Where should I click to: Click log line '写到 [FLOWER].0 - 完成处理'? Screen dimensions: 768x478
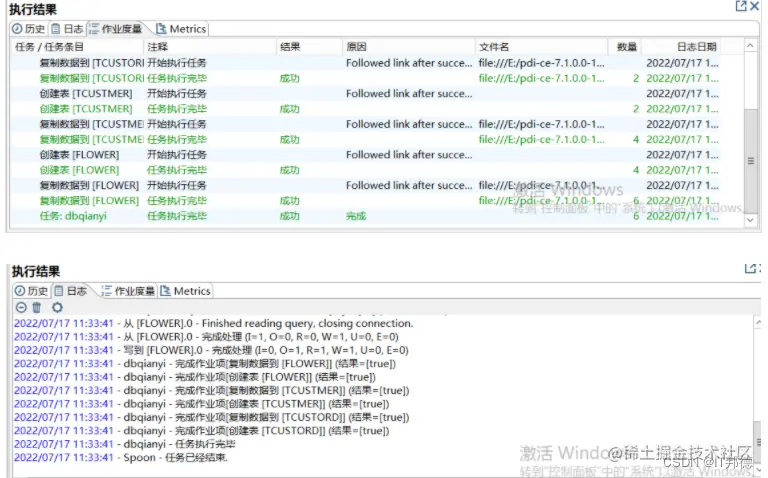point(211,350)
